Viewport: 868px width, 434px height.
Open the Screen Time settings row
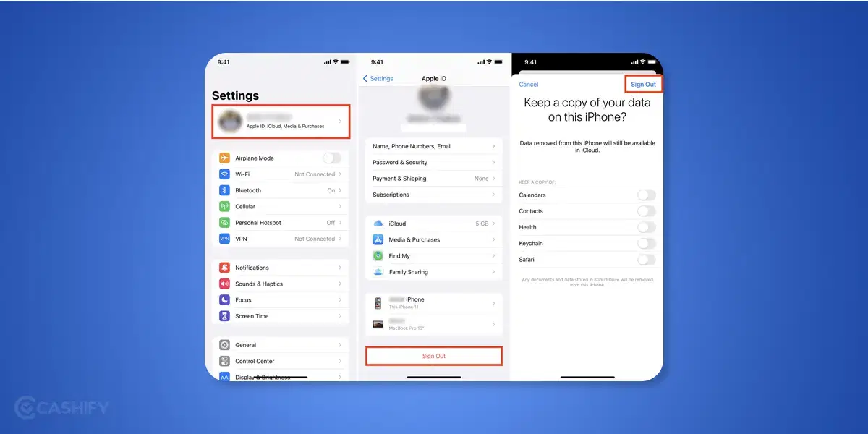(281, 316)
